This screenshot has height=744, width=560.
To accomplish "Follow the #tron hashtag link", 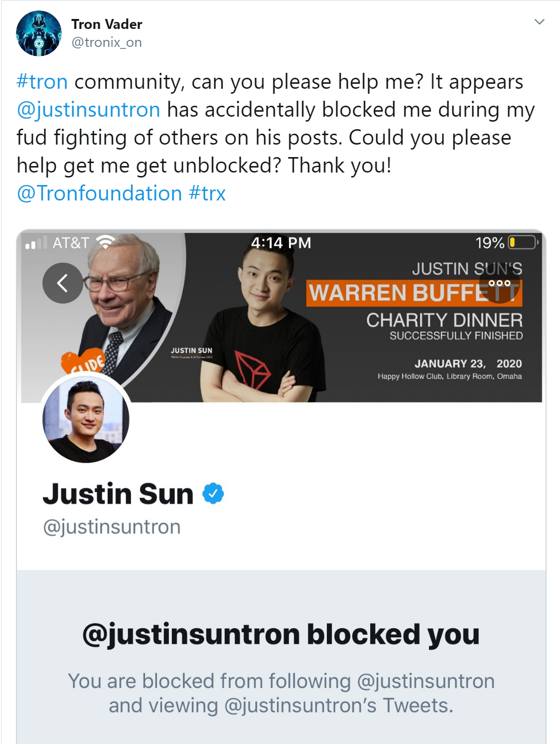I will tap(42, 82).
